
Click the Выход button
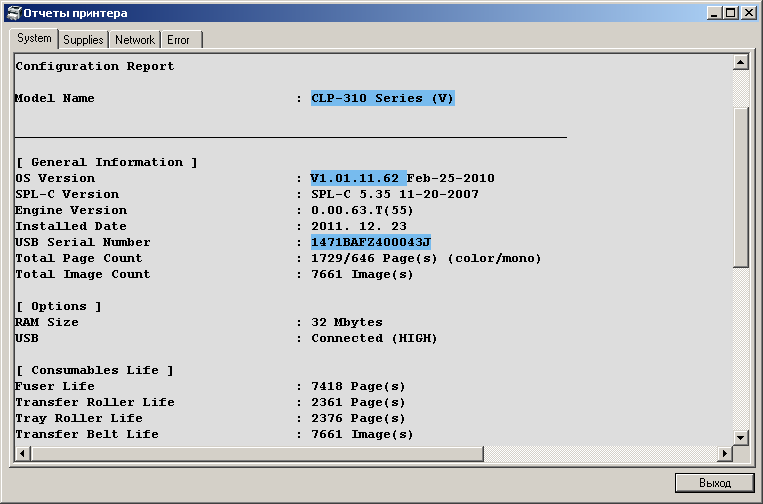(x=714, y=483)
